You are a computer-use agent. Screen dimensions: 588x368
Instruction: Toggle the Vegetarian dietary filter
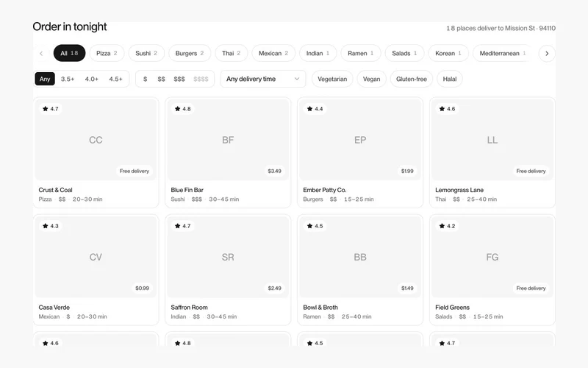coord(332,79)
